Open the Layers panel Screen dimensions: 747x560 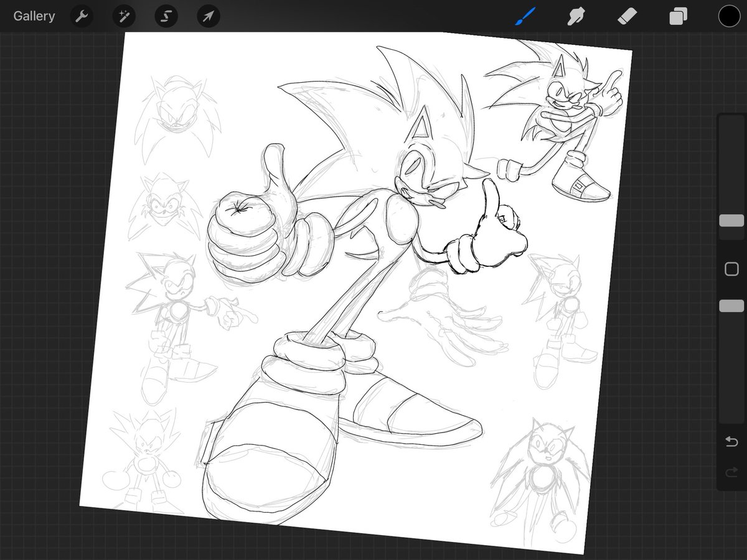click(x=679, y=16)
